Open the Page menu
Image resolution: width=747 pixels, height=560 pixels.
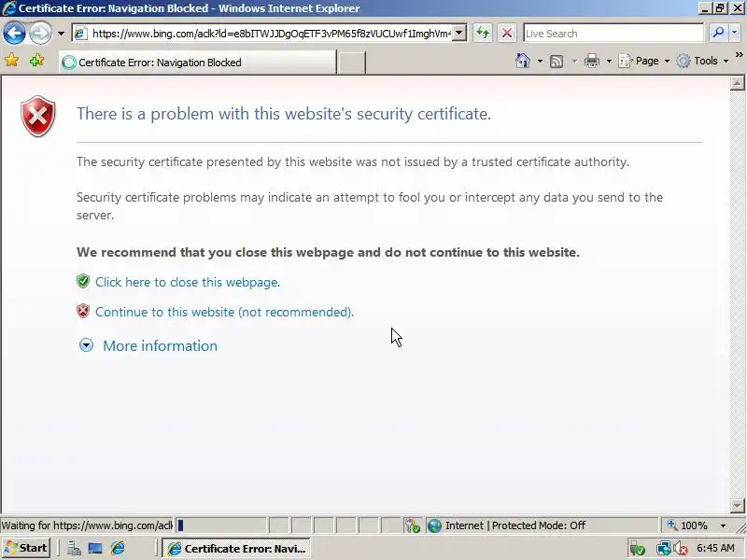[x=643, y=61]
